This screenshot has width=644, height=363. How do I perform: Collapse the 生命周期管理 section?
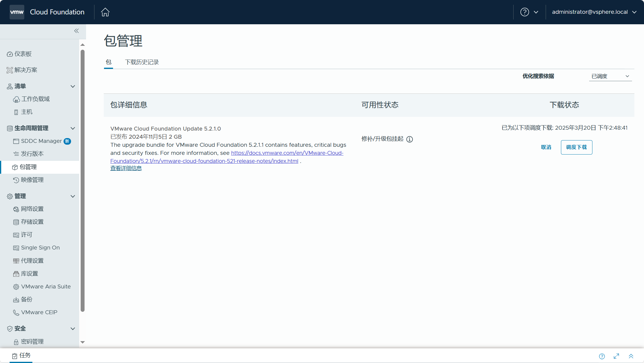pos(73,128)
